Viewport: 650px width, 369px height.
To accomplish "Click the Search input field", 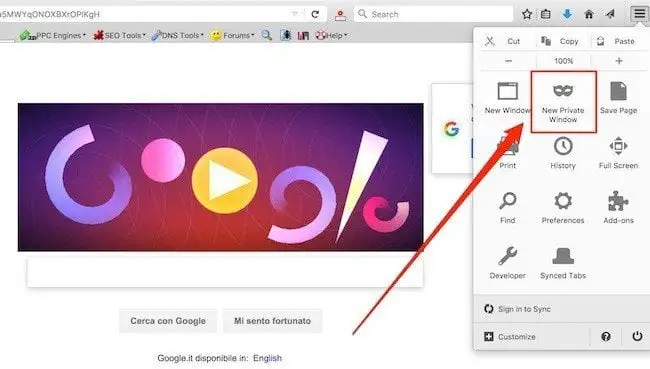I will [433, 14].
